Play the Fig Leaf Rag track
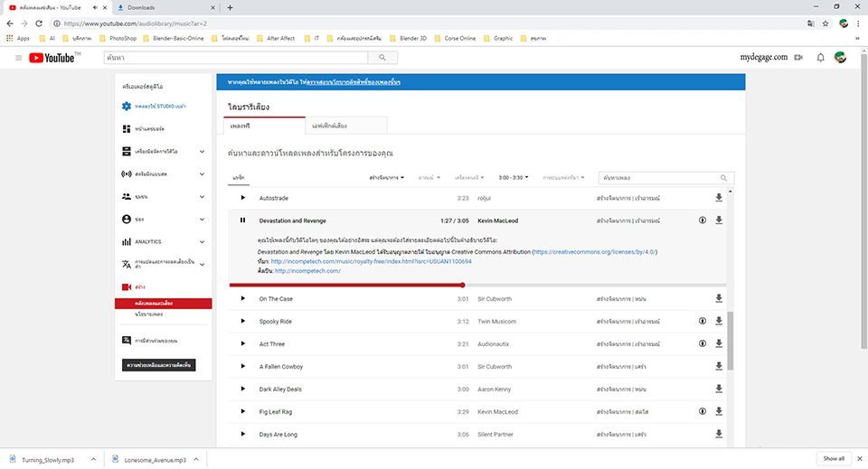The height and width of the screenshot is (469, 868). [x=242, y=411]
